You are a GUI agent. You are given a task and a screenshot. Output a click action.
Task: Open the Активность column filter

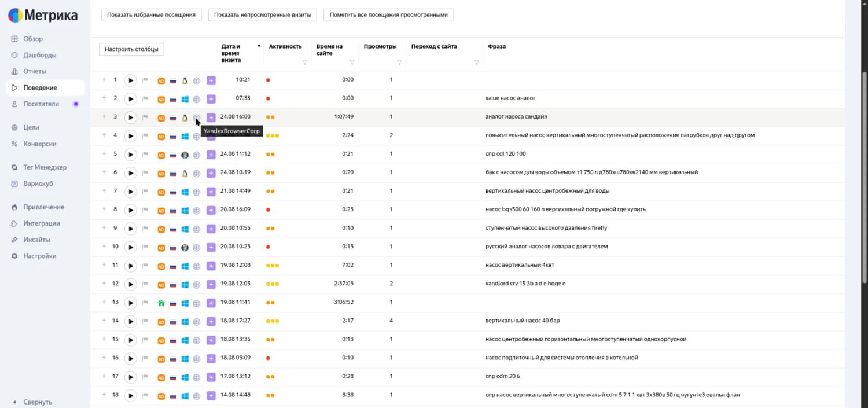coord(305,63)
